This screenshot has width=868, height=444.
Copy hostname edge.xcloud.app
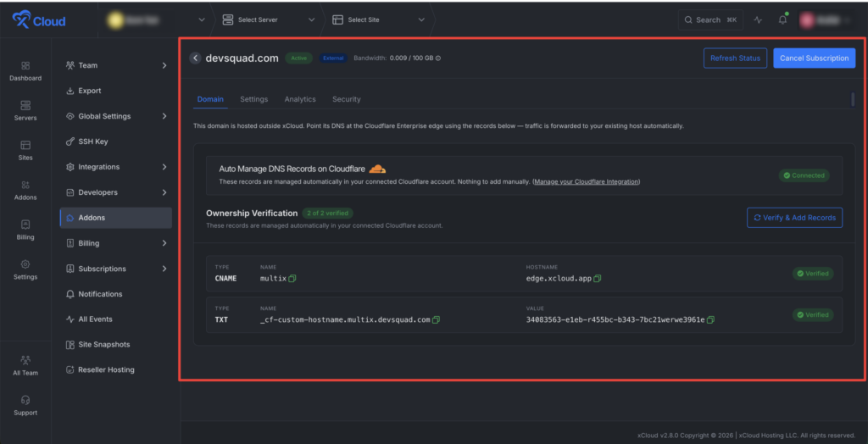[598, 279]
